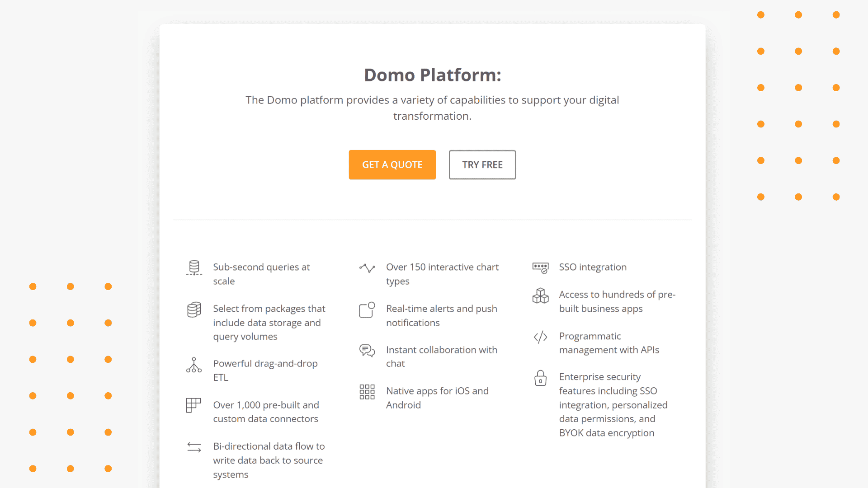The height and width of the screenshot is (488, 868).
Task: Click the orange dot pattern on the left side
Action: point(71,378)
